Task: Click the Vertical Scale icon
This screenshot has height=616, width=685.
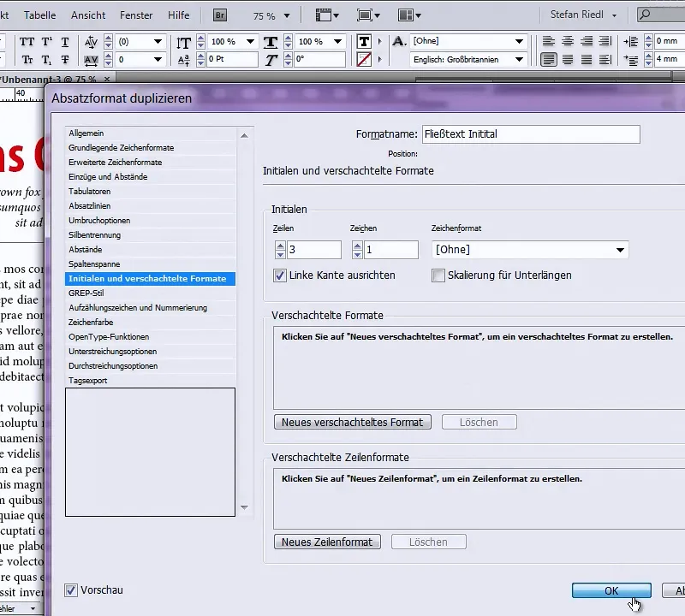Action: pyautogui.click(x=183, y=42)
